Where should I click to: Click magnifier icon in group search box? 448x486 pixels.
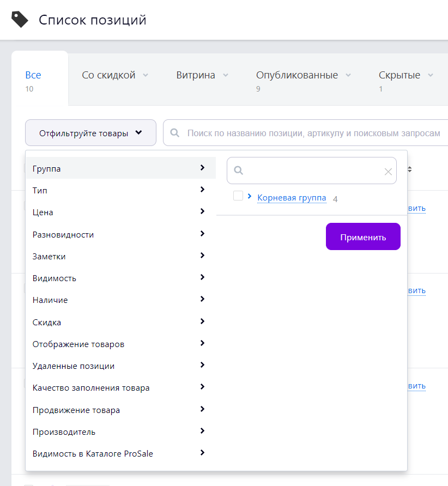(x=238, y=170)
